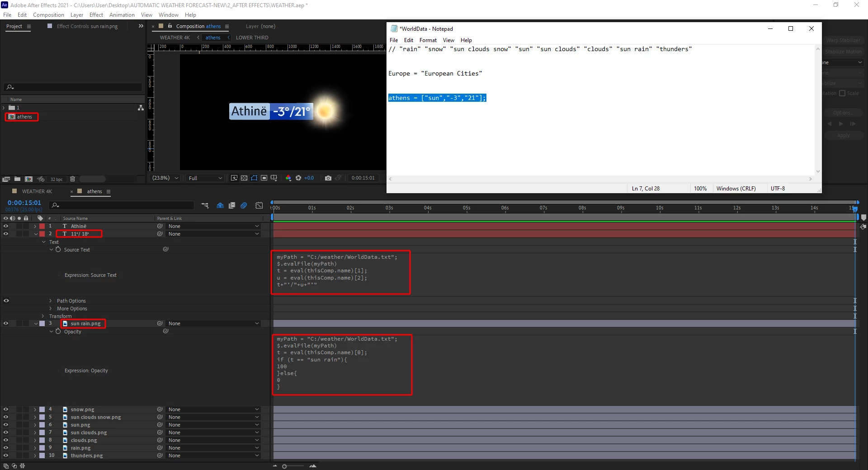This screenshot has height=470, width=868.
Task: Hide the sun rain.png layer
Action: tap(6, 323)
